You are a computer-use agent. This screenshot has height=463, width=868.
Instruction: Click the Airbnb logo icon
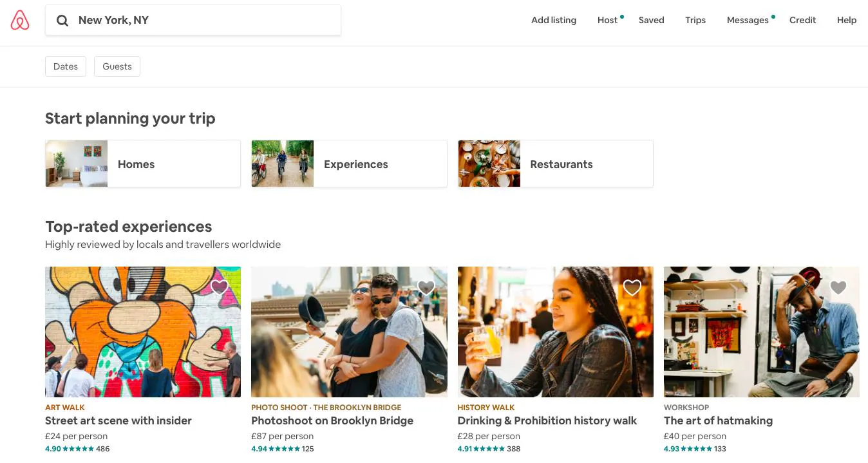pos(20,21)
